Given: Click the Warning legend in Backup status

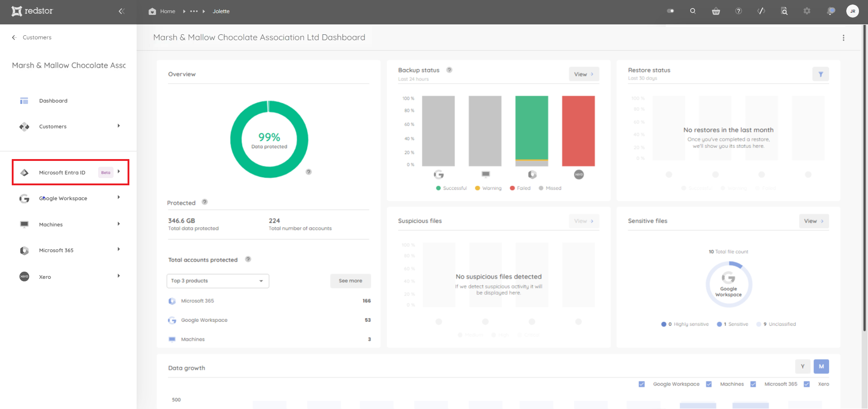Looking at the screenshot, I should 488,188.
